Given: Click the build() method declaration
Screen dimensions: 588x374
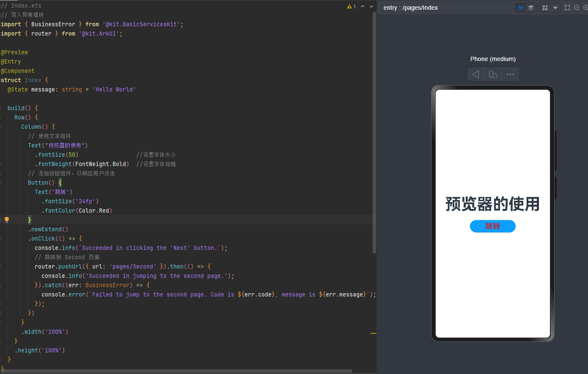Looking at the screenshot, I should tap(23, 108).
